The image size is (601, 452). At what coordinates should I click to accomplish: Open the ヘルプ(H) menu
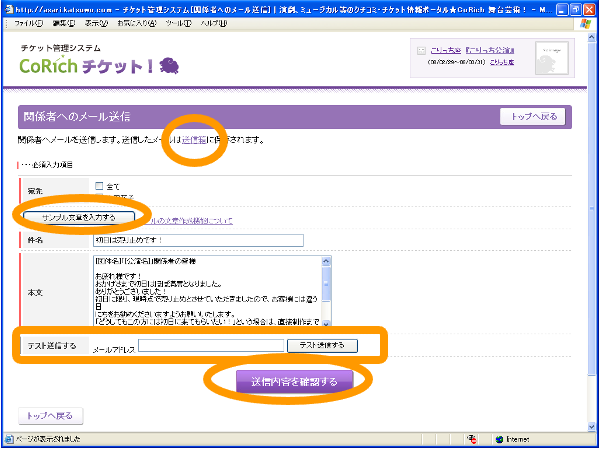[x=215, y=22]
